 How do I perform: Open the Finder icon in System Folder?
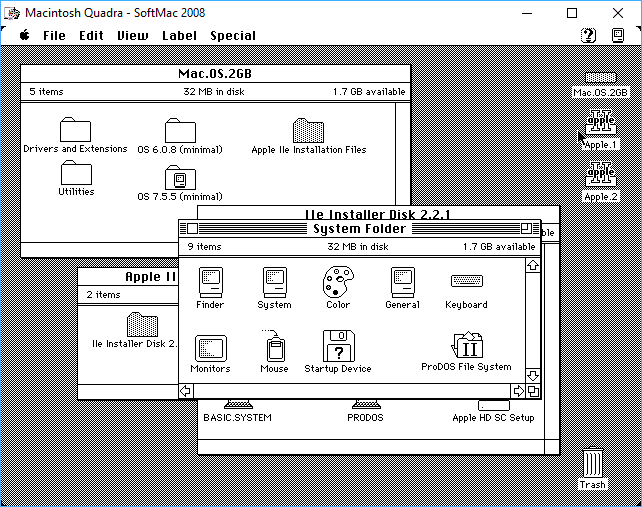[x=211, y=283]
